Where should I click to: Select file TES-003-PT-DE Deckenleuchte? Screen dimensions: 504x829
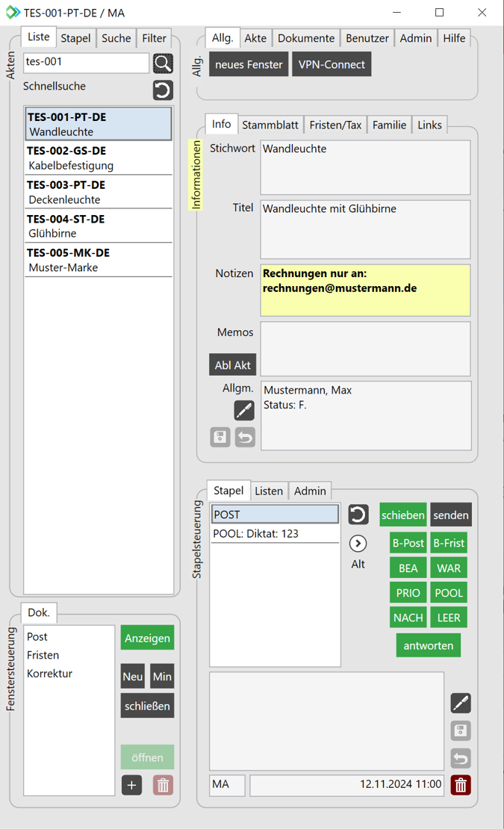(99, 192)
